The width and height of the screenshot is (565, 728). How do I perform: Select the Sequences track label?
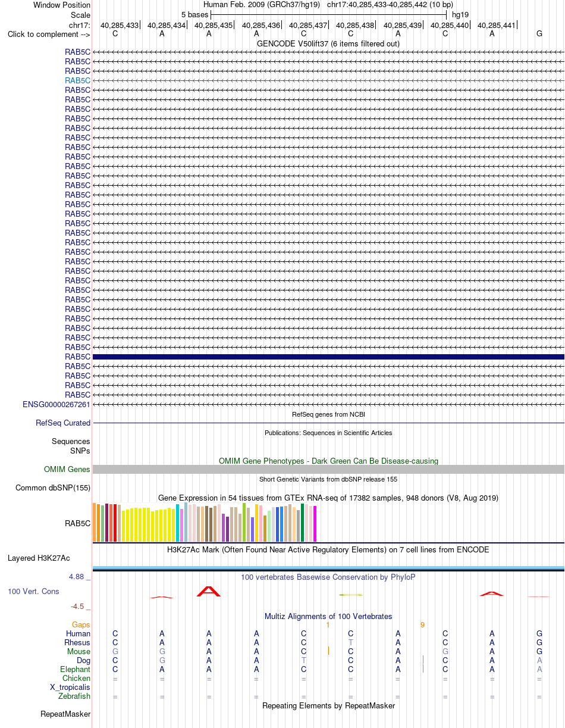tap(71, 442)
